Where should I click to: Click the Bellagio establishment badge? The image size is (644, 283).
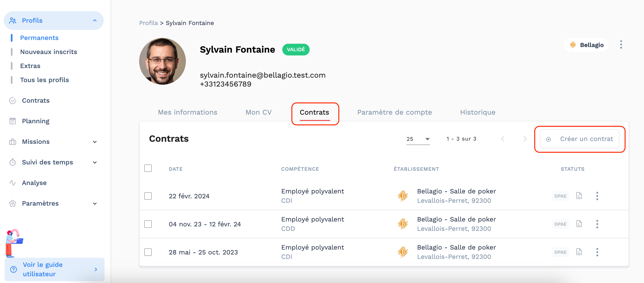click(x=586, y=45)
